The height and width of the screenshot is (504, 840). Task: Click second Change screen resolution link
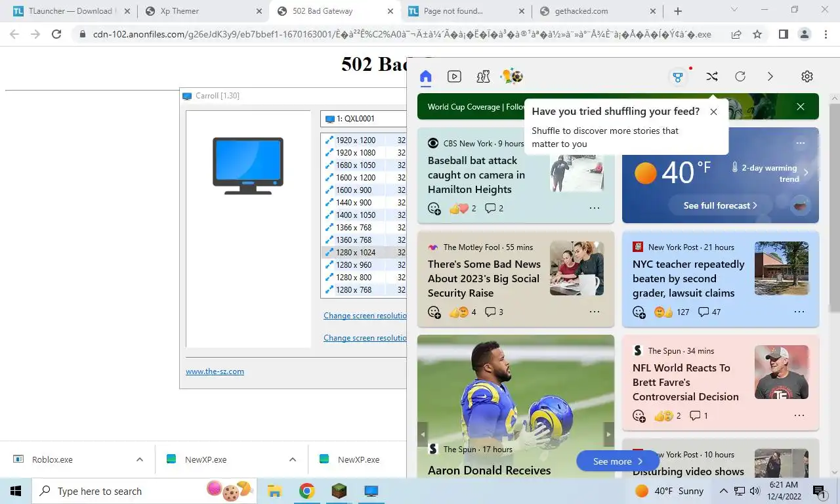pos(365,338)
